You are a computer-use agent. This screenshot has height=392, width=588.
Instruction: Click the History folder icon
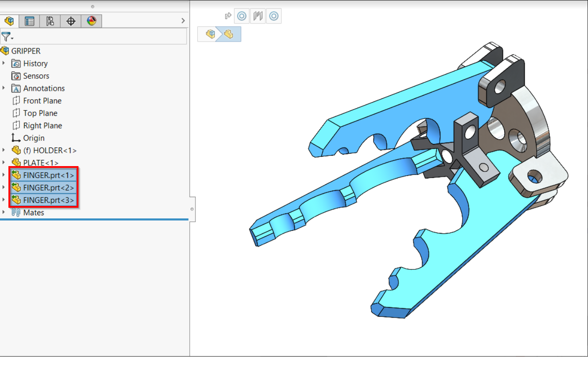[16, 63]
